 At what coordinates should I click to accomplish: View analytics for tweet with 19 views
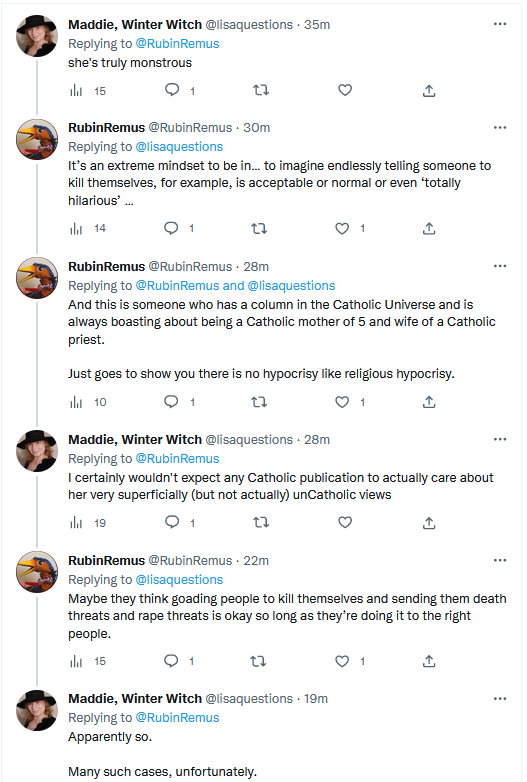[88, 523]
